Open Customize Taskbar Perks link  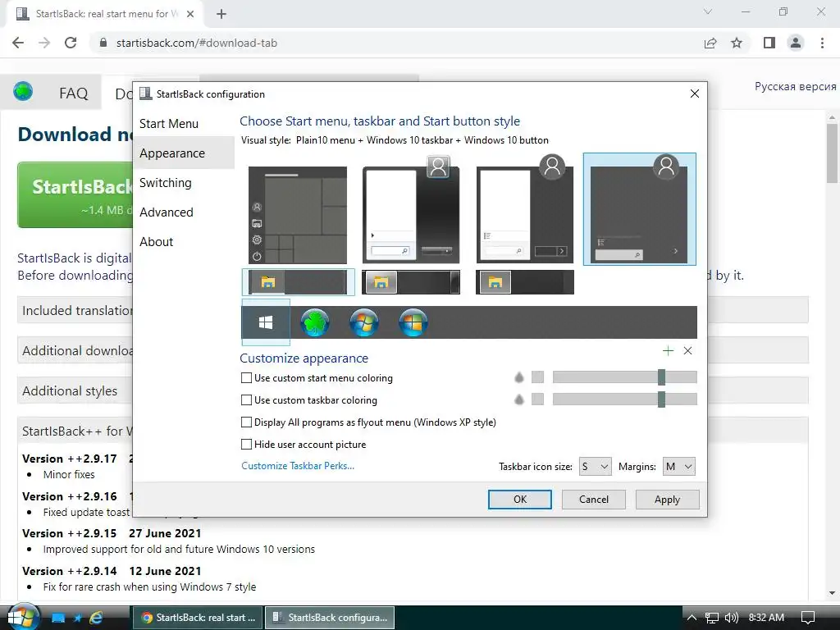coord(298,466)
